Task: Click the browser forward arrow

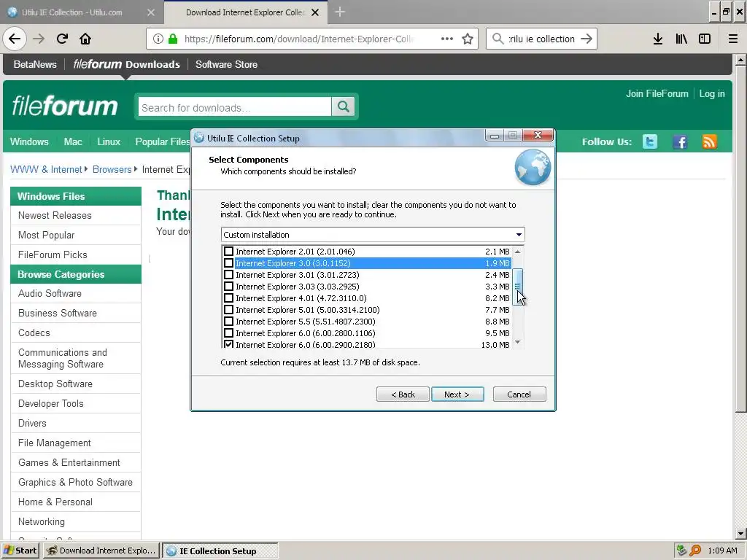Action: point(39,39)
